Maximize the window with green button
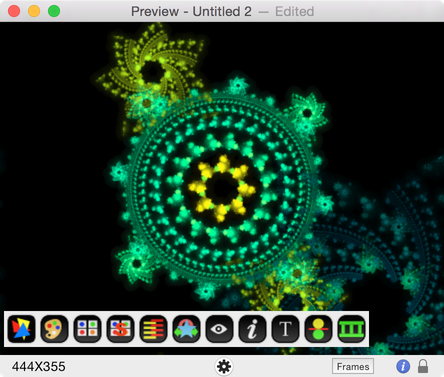444x377 pixels. [x=54, y=11]
